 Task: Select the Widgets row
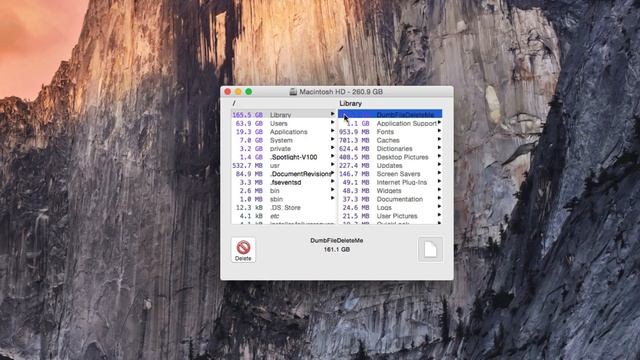pyautogui.click(x=390, y=191)
